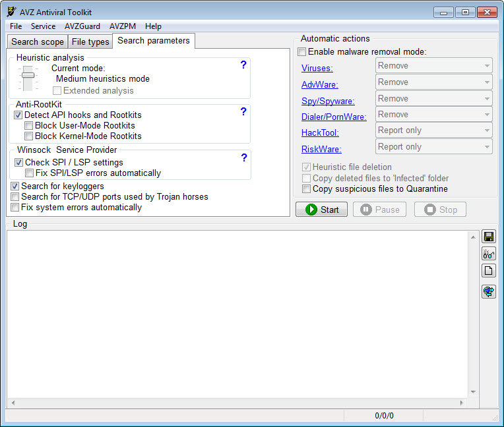Viewport: 504px width, 427px height.
Task: Open the Service menu
Action: tap(43, 26)
